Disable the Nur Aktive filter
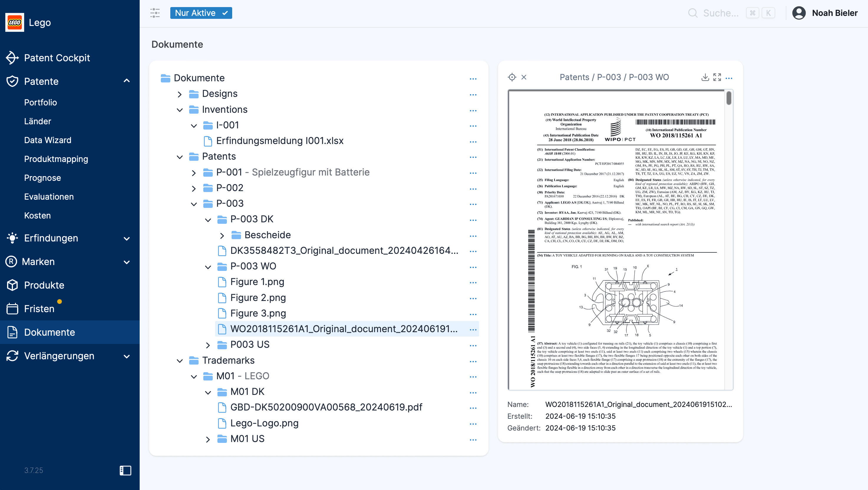868x490 pixels. (201, 13)
